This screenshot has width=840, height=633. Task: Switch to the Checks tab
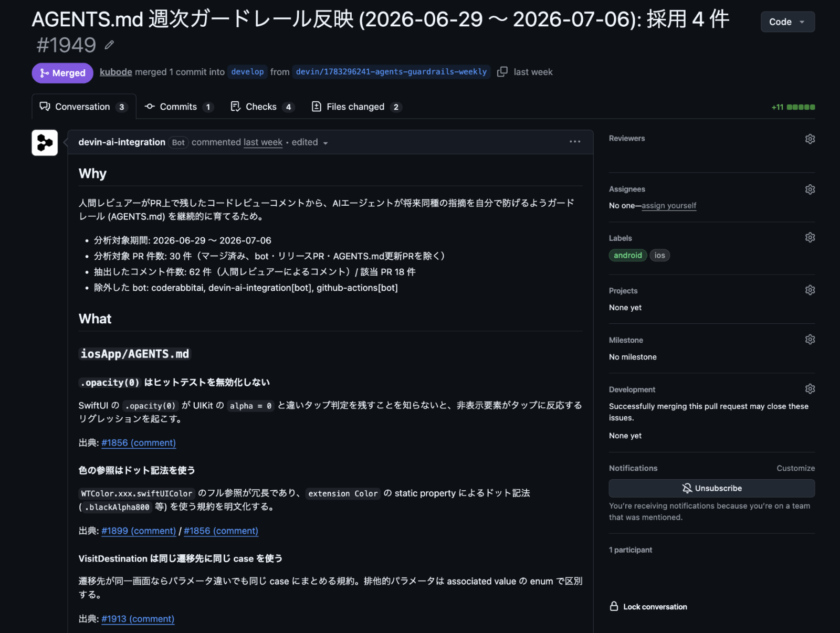(x=262, y=107)
